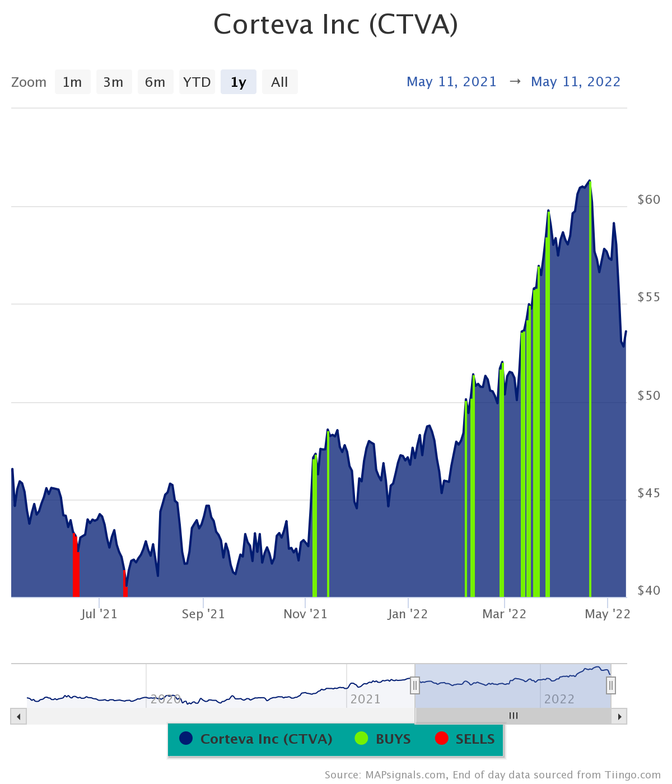The image size is (672, 784).
Task: Click the chart title Corteva Inc (CTVA)
Action: coord(336,25)
